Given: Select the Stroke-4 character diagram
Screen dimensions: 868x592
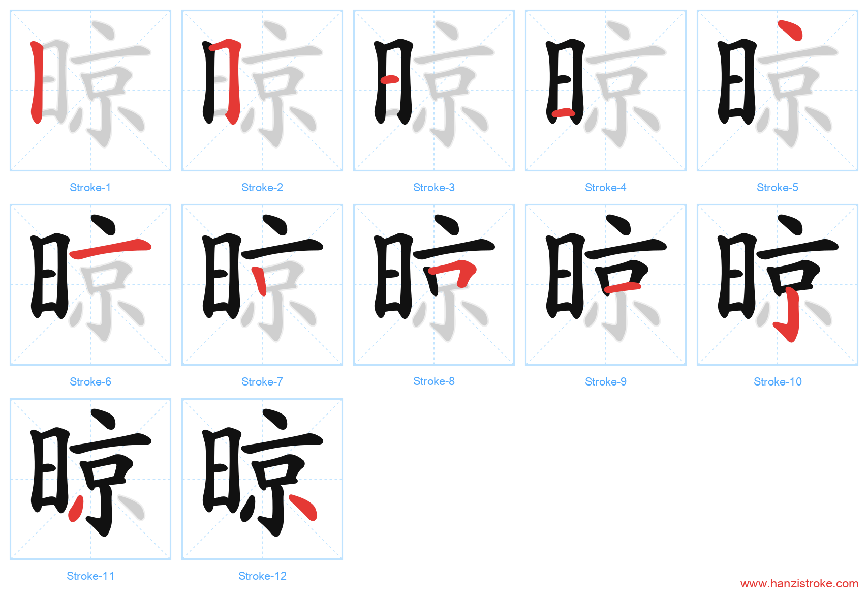Looking at the screenshot, I should (x=606, y=91).
